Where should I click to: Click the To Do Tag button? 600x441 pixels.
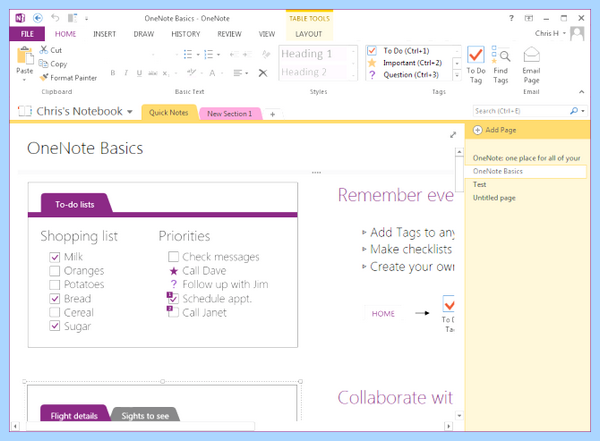[476, 64]
